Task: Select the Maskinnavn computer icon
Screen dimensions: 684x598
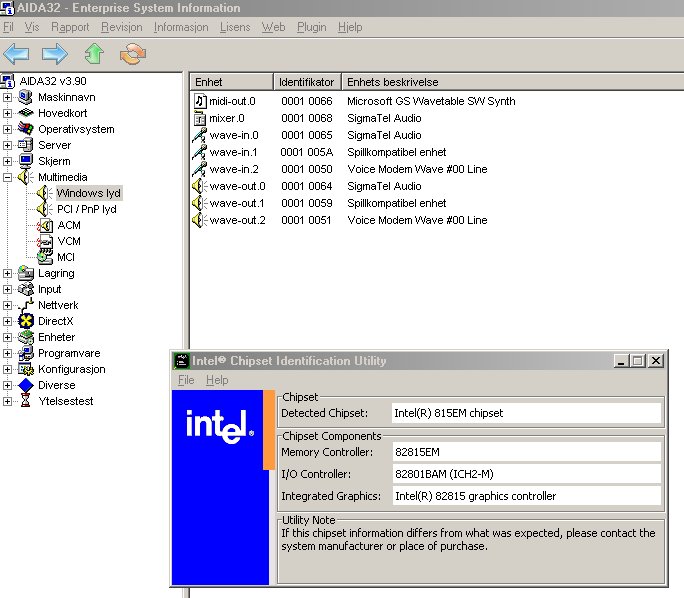Action: [x=26, y=97]
